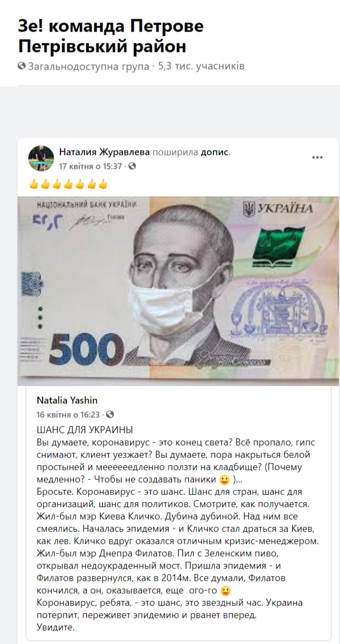Click Наталия Журавлева's profile avatar
Viewport: 340px width, 644px height.
click(41, 158)
